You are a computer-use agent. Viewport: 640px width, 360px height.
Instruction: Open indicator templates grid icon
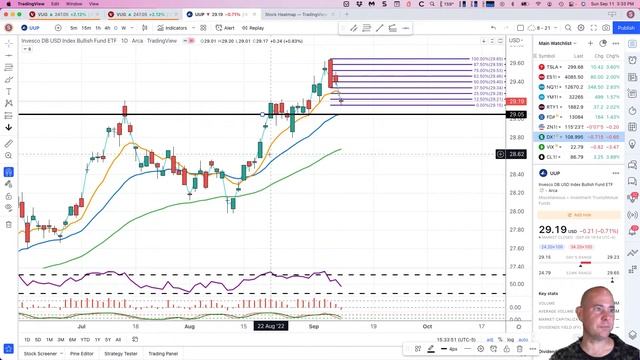(x=203, y=28)
